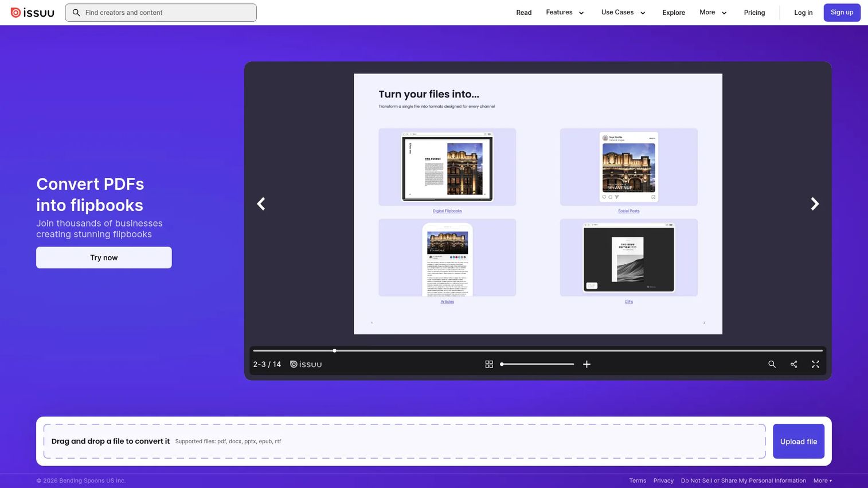
Task: Click the "Convert PDFs into flipbooks" heading
Action: (x=90, y=194)
